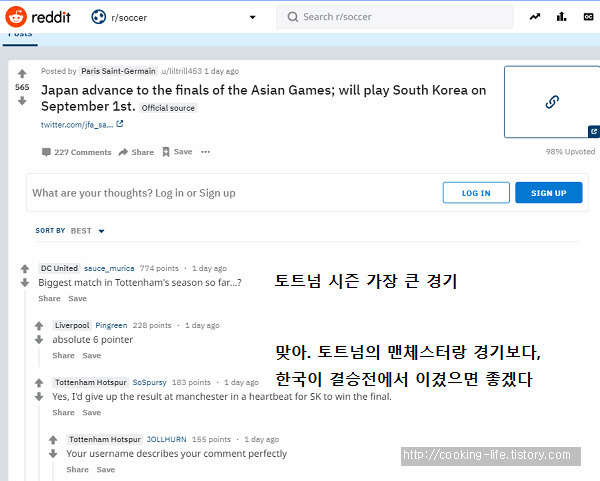Open the 227 Comments button
Screen dimensions: 600x481
[77, 152]
